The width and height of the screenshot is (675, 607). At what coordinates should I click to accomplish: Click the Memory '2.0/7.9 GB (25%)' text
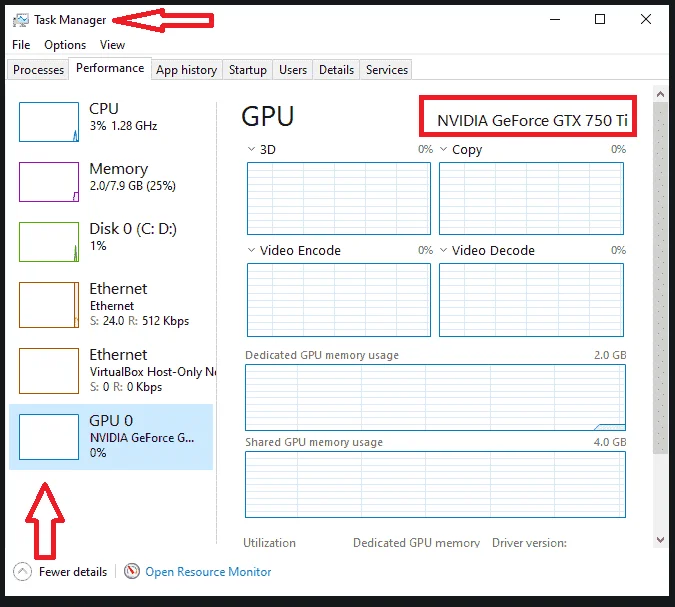click(x=133, y=186)
